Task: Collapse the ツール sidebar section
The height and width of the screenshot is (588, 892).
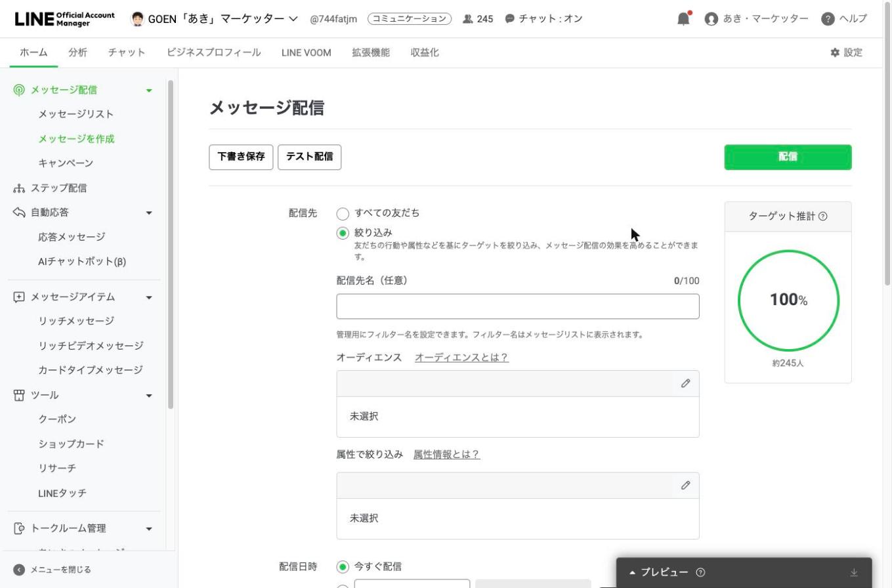Action: 149,396
